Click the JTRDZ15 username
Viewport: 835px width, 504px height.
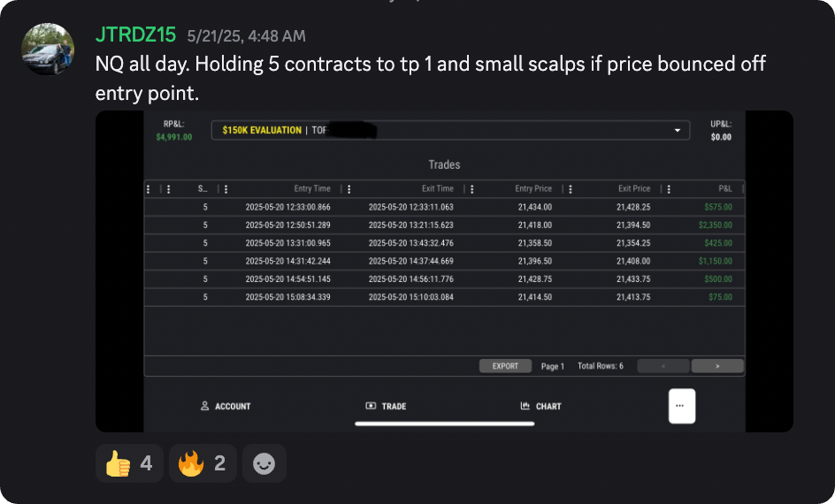click(135, 36)
